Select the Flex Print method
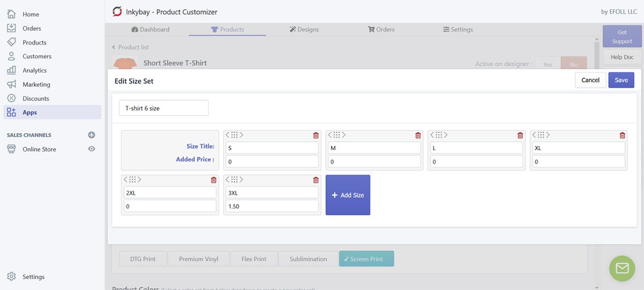This screenshot has width=644, height=290. pos(254,259)
